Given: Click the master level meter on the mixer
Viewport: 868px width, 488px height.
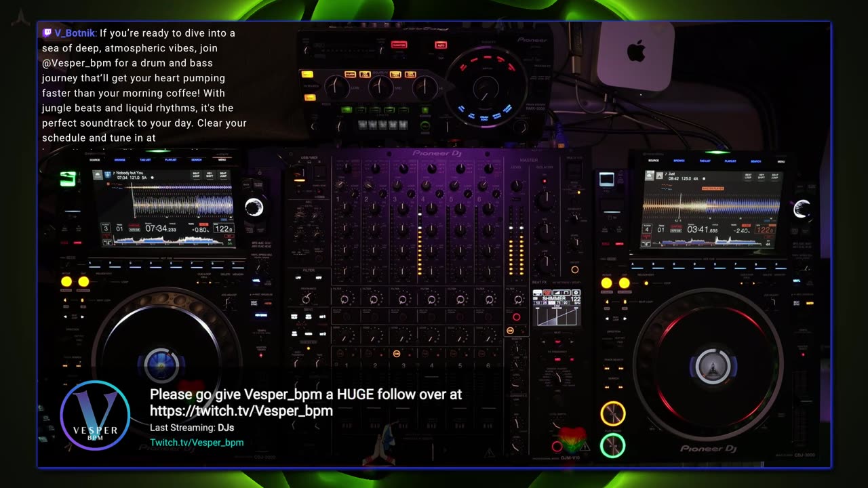Looking at the screenshot, I should pos(516,241).
